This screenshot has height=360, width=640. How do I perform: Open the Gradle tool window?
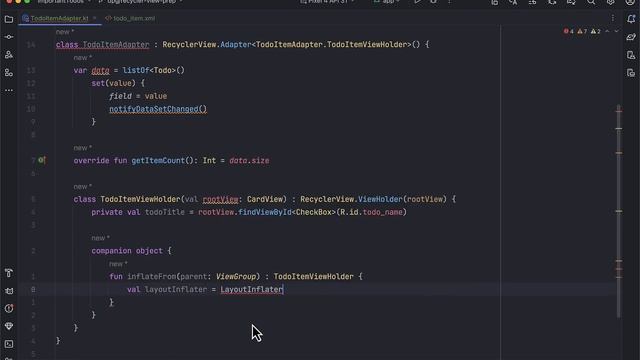(x=631, y=37)
